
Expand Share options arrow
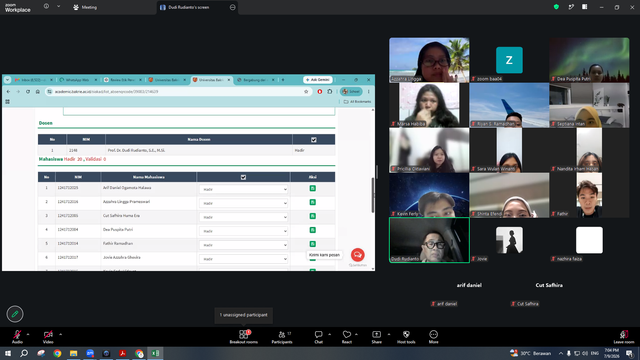[389, 334]
